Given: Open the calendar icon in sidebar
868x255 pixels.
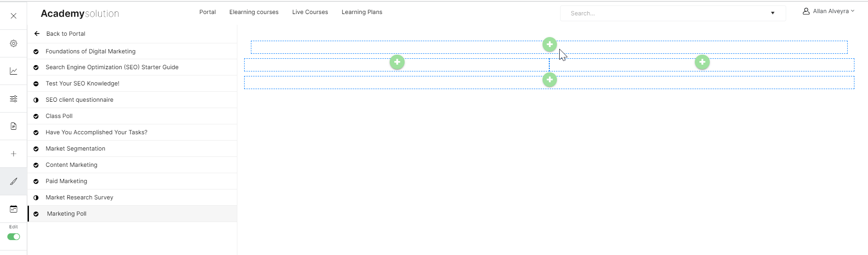Looking at the screenshot, I should coord(14,209).
